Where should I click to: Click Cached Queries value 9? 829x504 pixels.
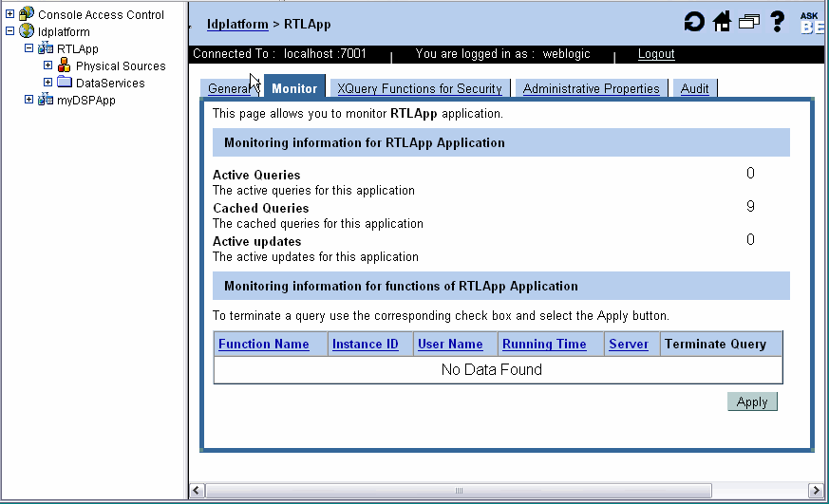[x=750, y=206]
